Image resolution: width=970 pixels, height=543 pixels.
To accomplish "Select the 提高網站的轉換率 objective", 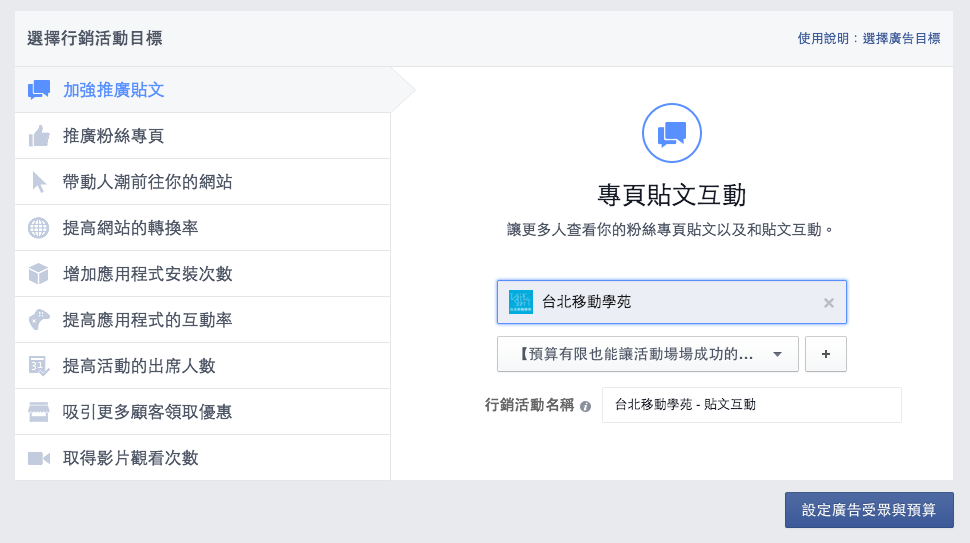I will 203,228.
